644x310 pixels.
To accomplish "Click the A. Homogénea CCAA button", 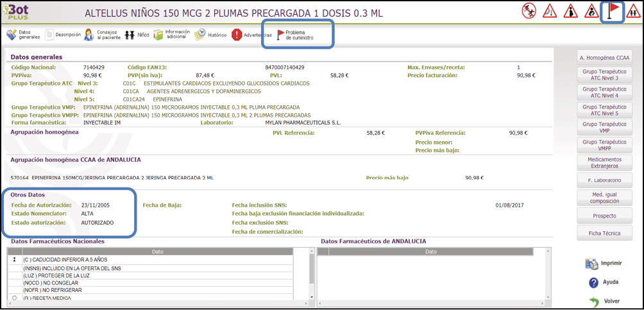I will [x=604, y=58].
